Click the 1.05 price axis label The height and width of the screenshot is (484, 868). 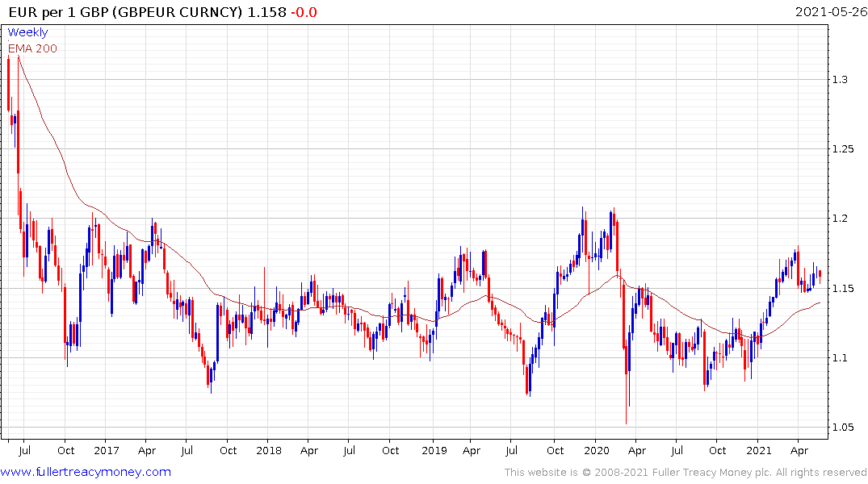(843, 427)
